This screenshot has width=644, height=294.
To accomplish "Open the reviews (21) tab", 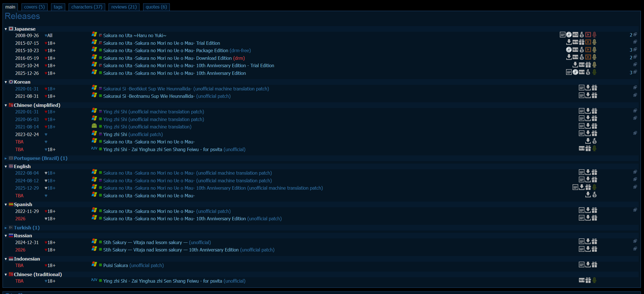I will point(124,7).
